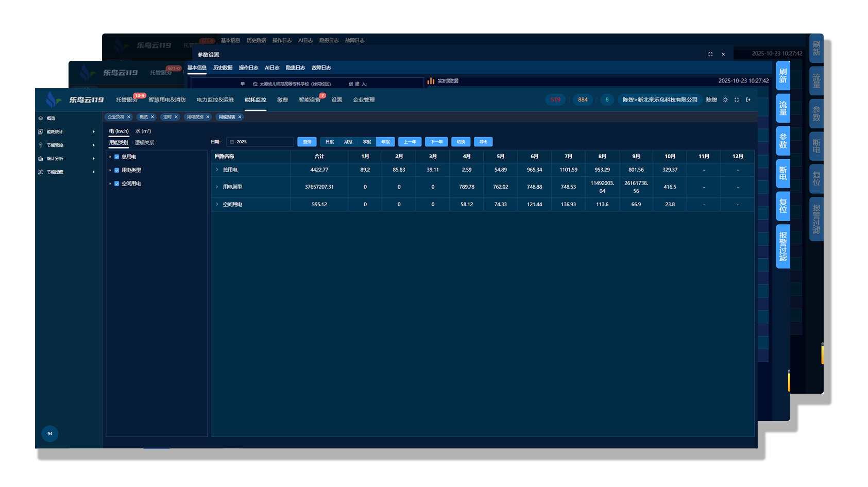Image resolution: width=868 pixels, height=487 pixels.
Task: Click the 统计分析 chart icon
Action: click(41, 159)
